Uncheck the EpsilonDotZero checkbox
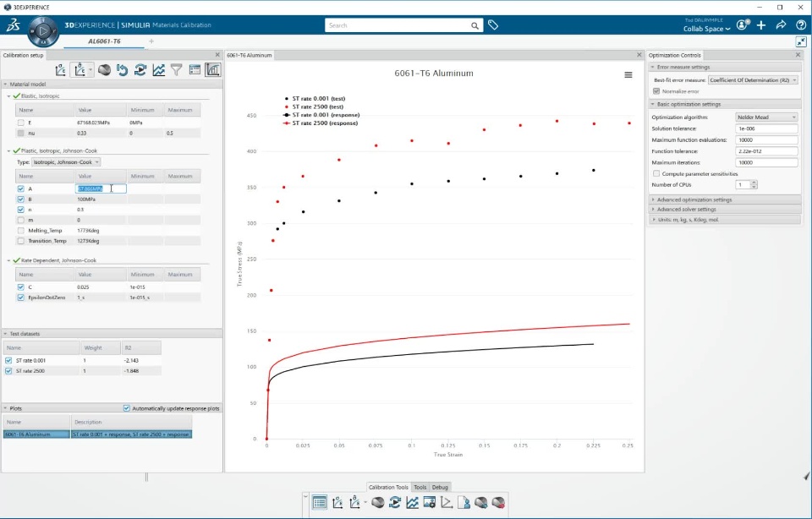This screenshot has width=812, height=519. click(x=20, y=298)
